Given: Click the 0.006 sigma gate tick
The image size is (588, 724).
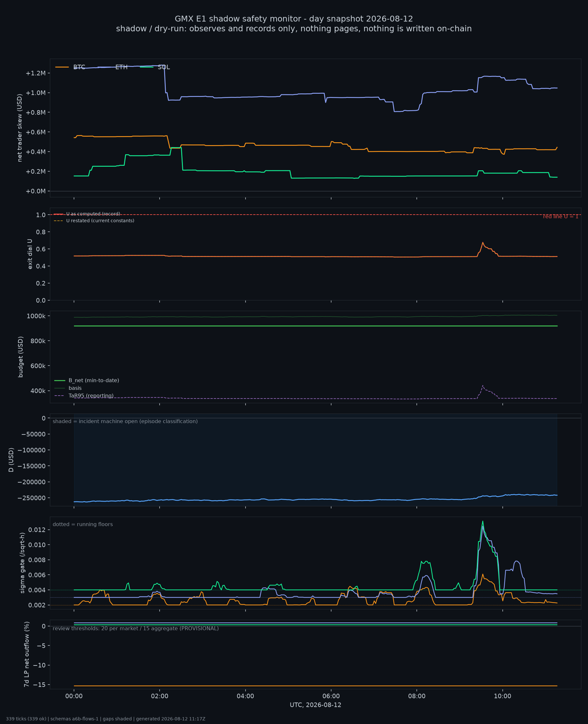Looking at the screenshot, I should (36, 575).
